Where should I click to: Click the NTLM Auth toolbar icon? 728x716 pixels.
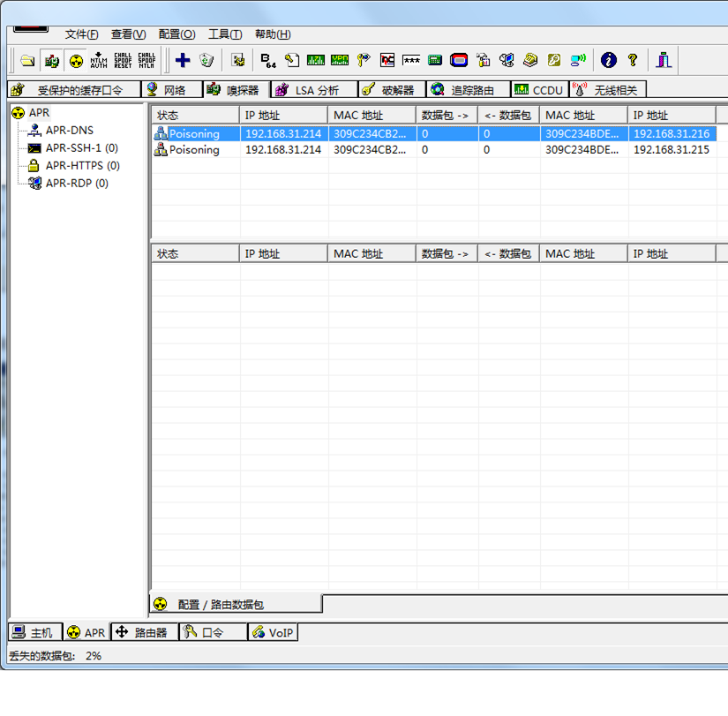pyautogui.click(x=99, y=60)
